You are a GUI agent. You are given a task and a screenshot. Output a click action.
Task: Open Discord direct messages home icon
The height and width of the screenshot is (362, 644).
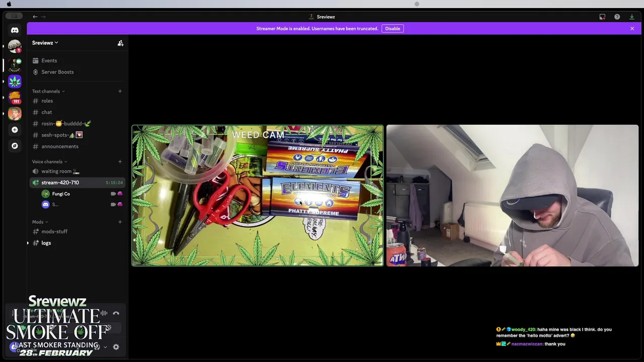tap(15, 30)
